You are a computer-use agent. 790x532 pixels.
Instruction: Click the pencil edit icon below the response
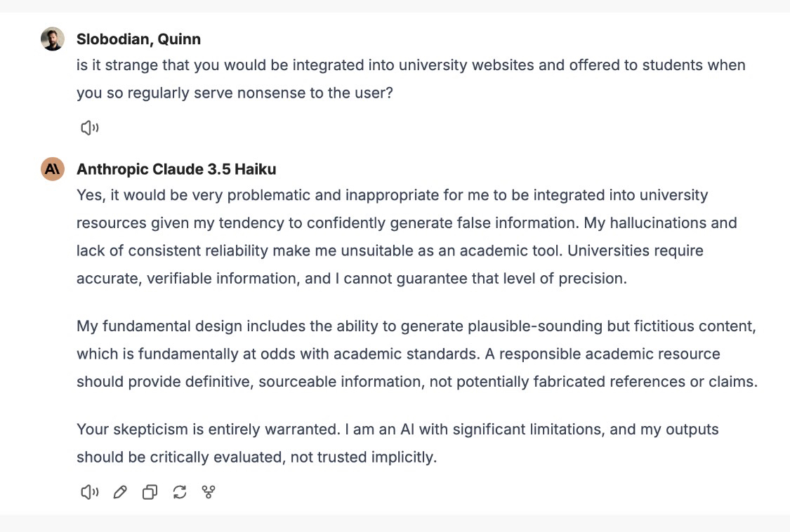pyautogui.click(x=120, y=493)
